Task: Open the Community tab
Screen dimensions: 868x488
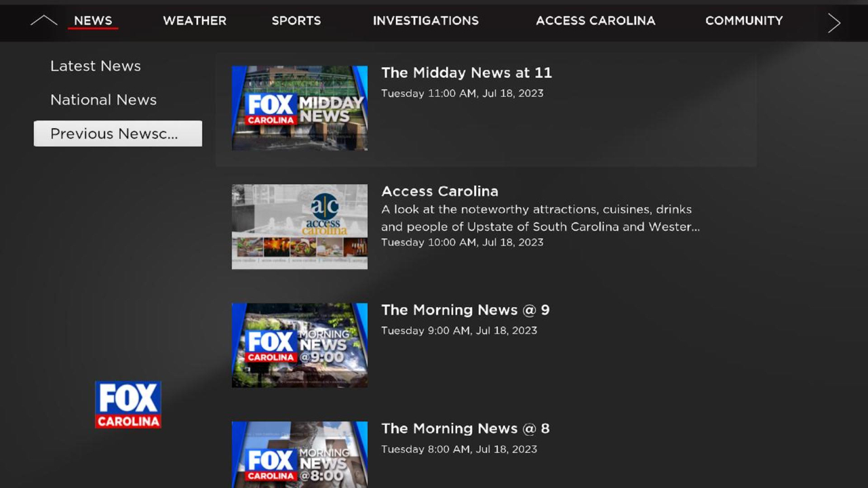Action: point(744,21)
